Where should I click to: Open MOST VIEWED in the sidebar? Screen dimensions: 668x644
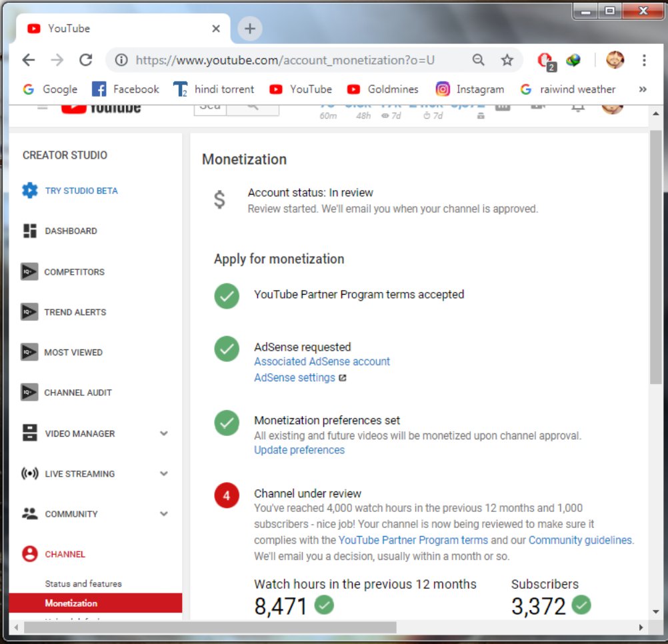click(x=73, y=352)
